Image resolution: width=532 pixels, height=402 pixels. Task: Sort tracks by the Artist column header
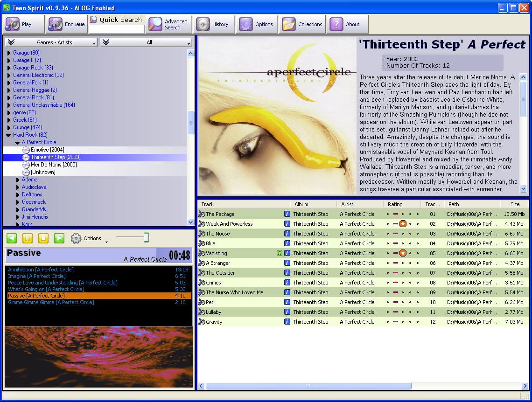(x=360, y=204)
